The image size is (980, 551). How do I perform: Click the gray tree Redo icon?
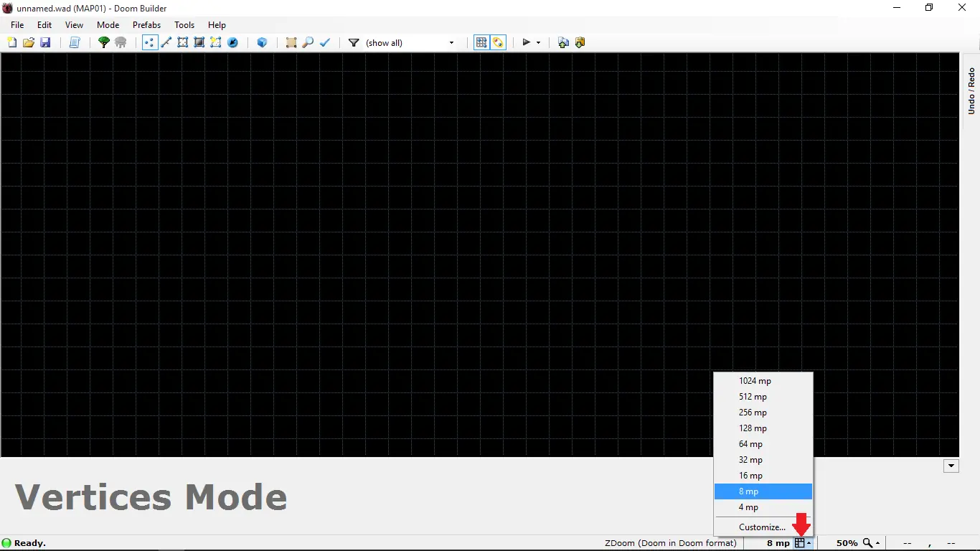[x=121, y=43]
